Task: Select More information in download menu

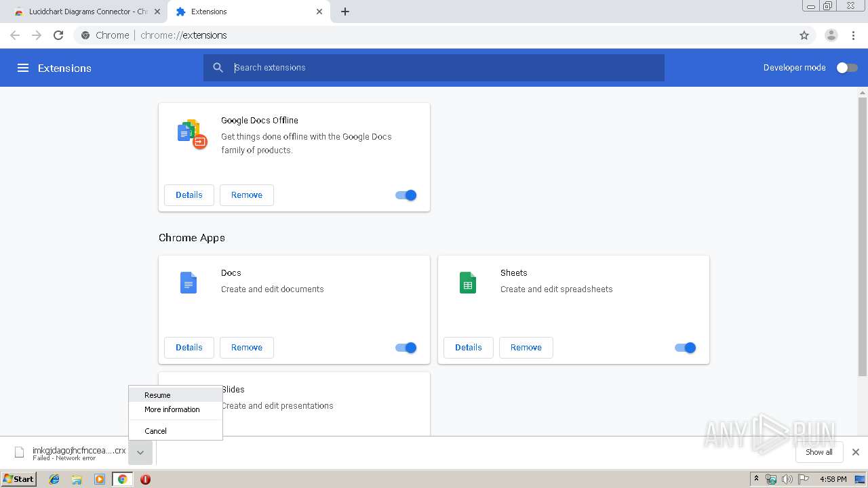Action: pyautogui.click(x=176, y=409)
